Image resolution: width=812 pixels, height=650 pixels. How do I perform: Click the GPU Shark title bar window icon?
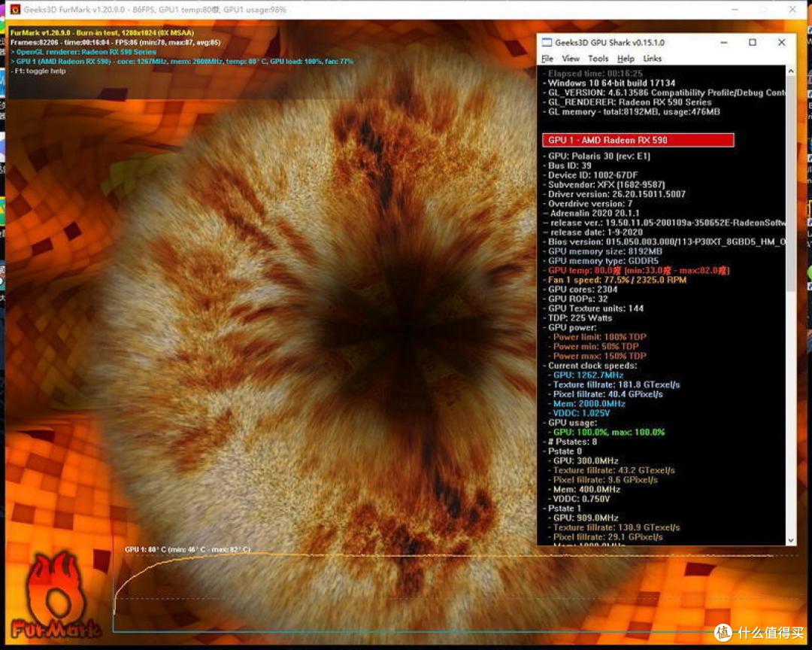[547, 42]
